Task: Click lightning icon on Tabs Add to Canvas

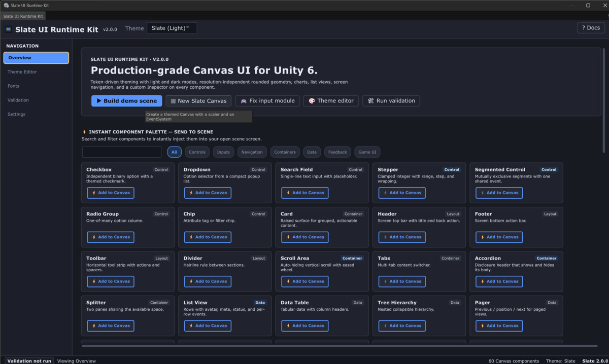Action: (385, 281)
